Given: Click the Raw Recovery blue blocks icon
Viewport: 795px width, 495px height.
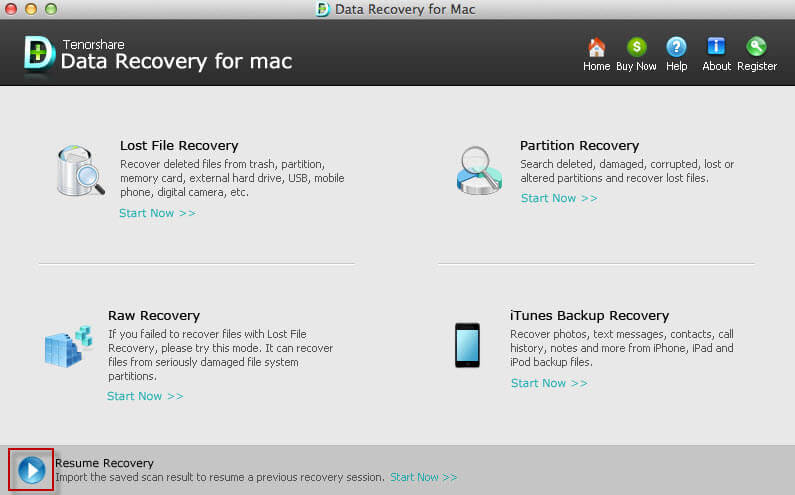Looking at the screenshot, I should pos(68,346).
